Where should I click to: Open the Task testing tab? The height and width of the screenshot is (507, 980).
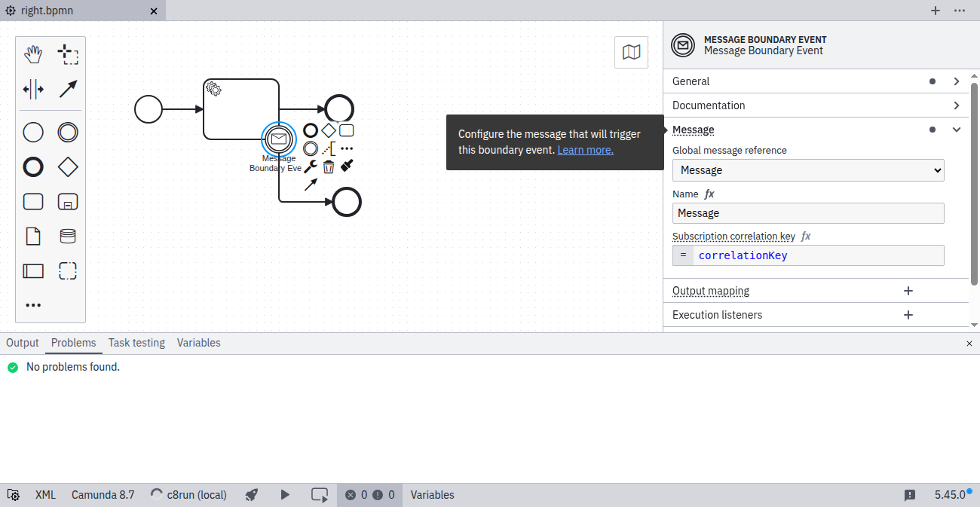[x=136, y=343]
